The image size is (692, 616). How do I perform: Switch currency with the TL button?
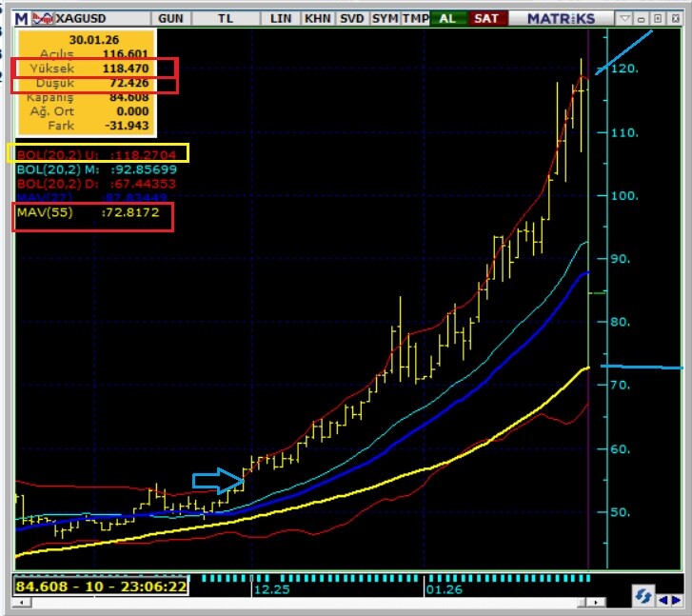click(x=225, y=18)
